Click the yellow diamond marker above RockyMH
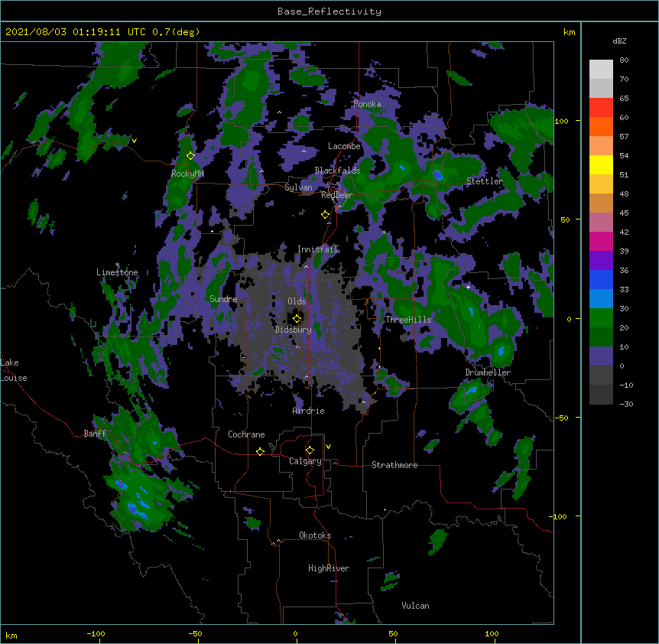 (x=190, y=155)
